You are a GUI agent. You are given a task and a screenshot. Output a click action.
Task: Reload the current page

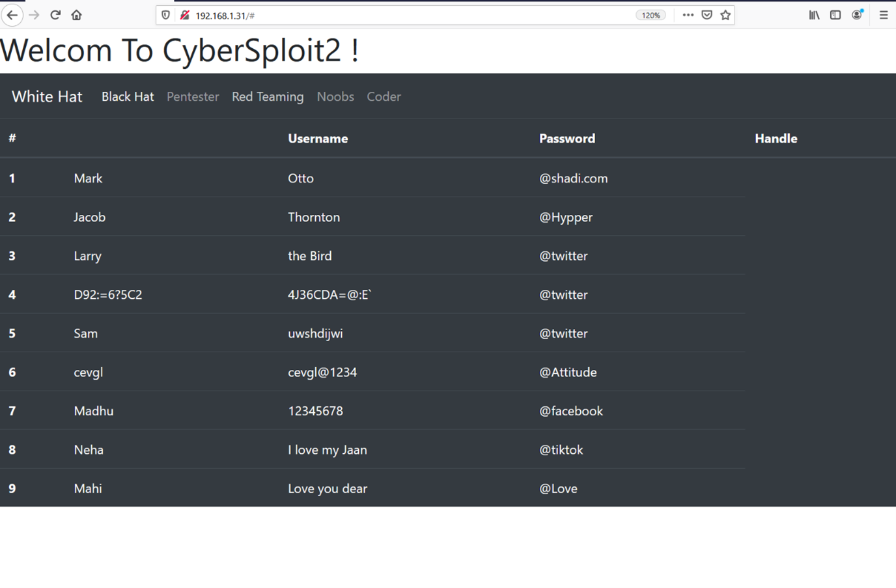[x=55, y=15]
